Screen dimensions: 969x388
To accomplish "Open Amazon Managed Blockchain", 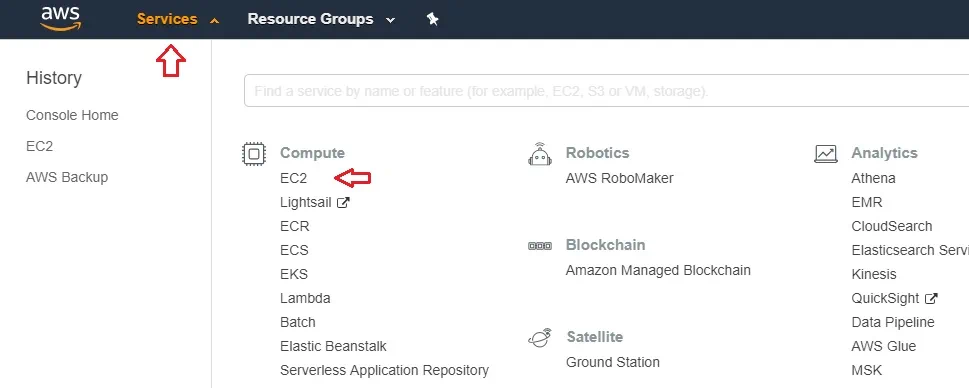I will 658,271.
